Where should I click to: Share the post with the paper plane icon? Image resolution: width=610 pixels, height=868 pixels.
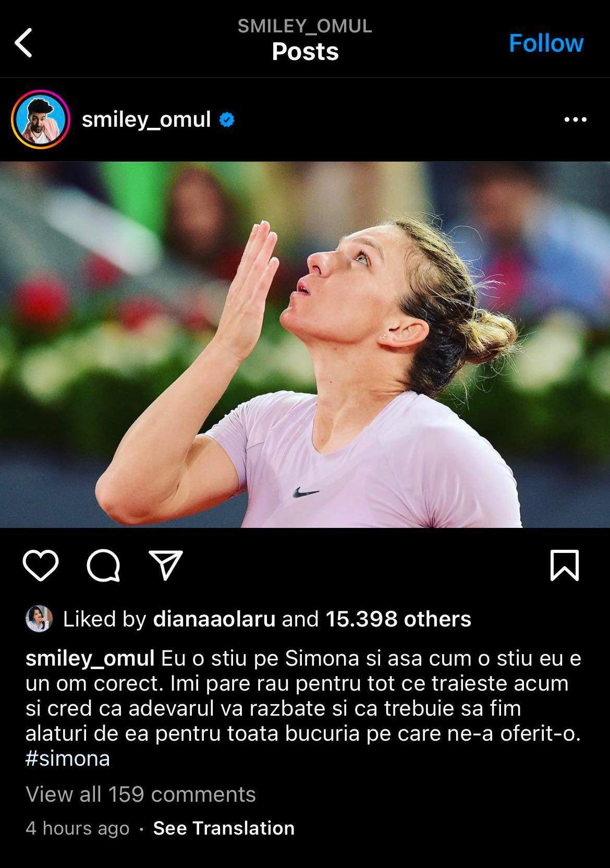[x=166, y=565]
